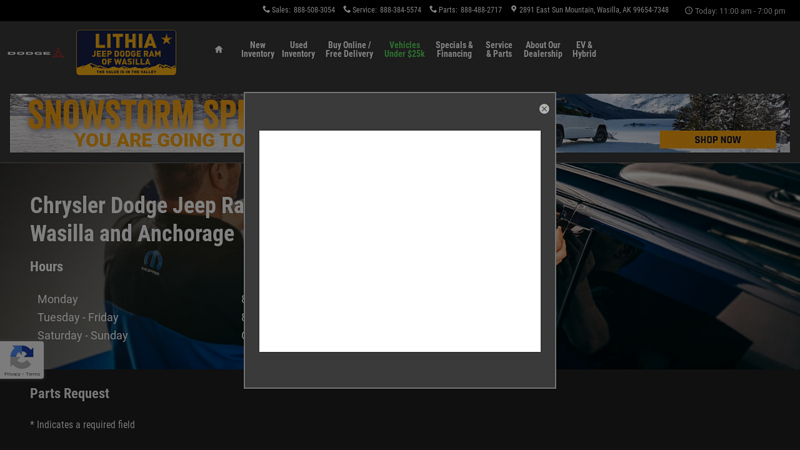The width and height of the screenshot is (800, 450).
Task: Close the popup with the X icon
Action: tap(544, 109)
